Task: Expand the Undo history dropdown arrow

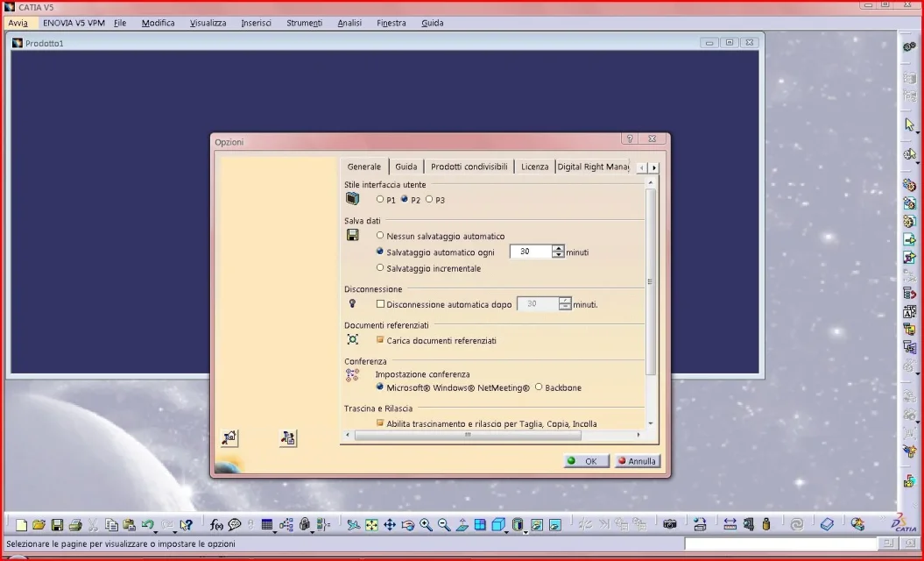Action: tap(156, 531)
